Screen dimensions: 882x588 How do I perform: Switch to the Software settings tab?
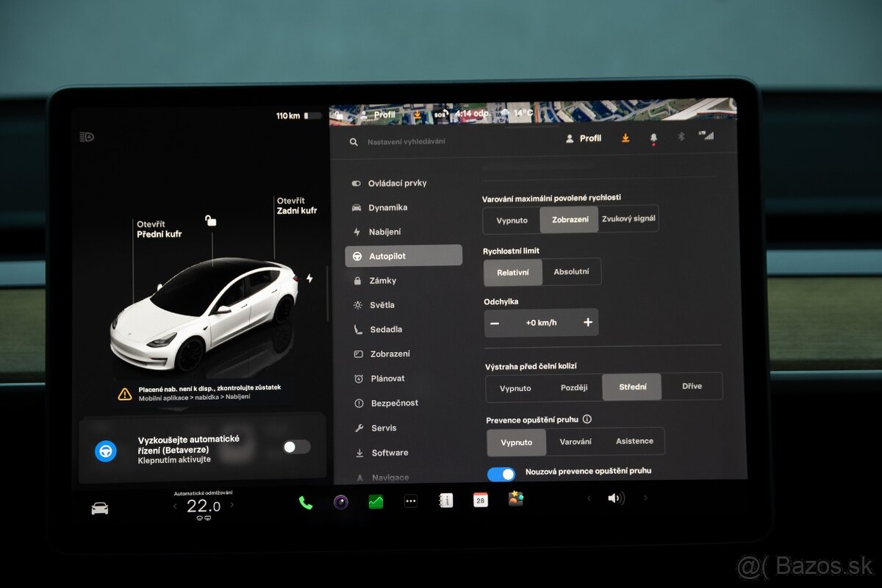389,452
